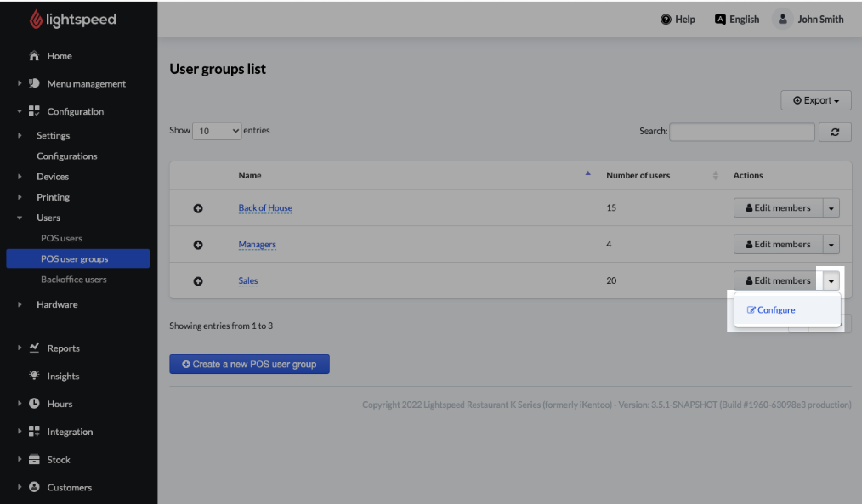This screenshot has height=504, width=862.
Task: Expand the Menu management sidebar section
Action: 86,84
